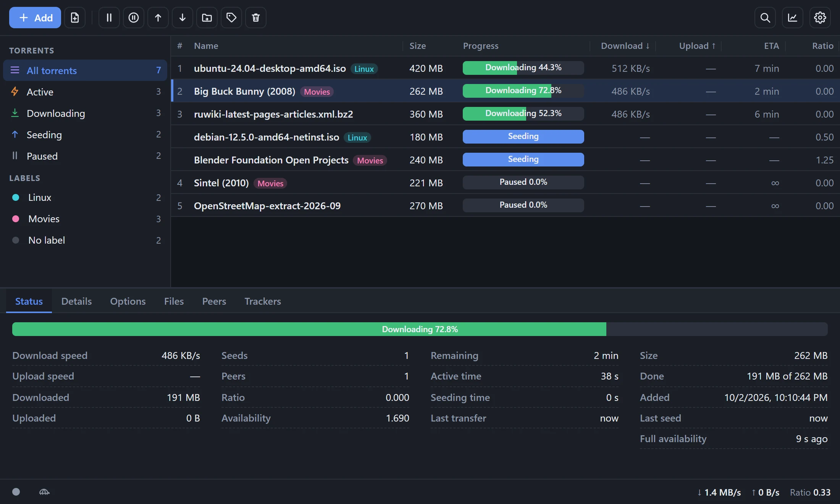Filter by the Movies label in the sidebar
The image size is (840, 504).
click(x=85, y=219)
